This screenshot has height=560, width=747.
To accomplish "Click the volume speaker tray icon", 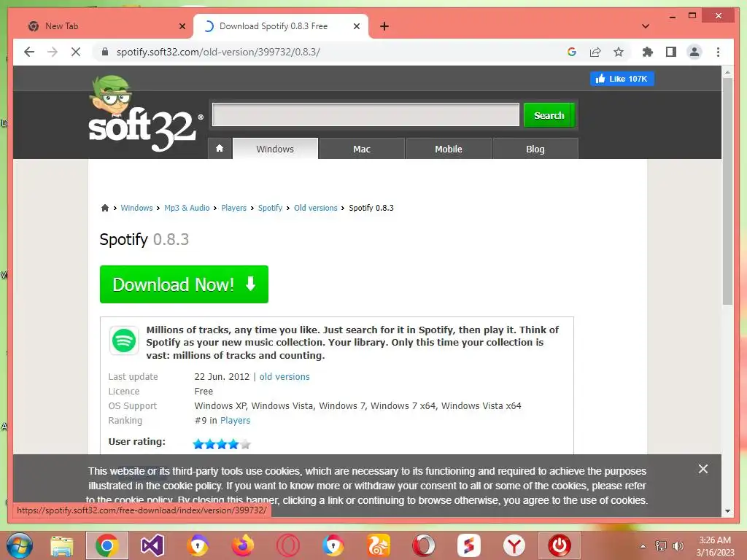I will tap(678, 546).
